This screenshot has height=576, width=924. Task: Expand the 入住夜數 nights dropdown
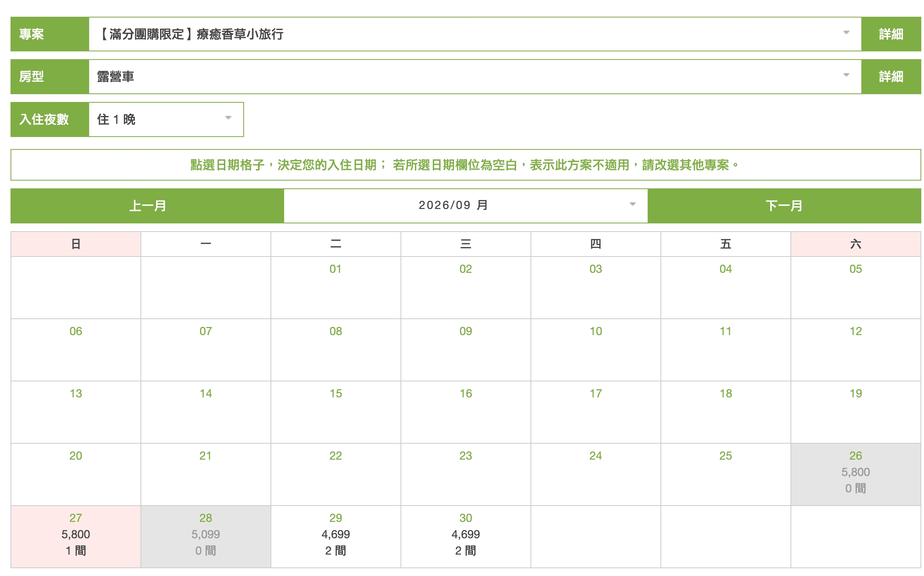coord(166,119)
